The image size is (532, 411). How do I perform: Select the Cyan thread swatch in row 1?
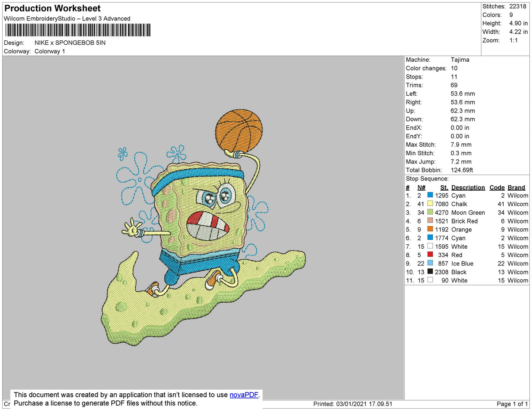(430, 195)
